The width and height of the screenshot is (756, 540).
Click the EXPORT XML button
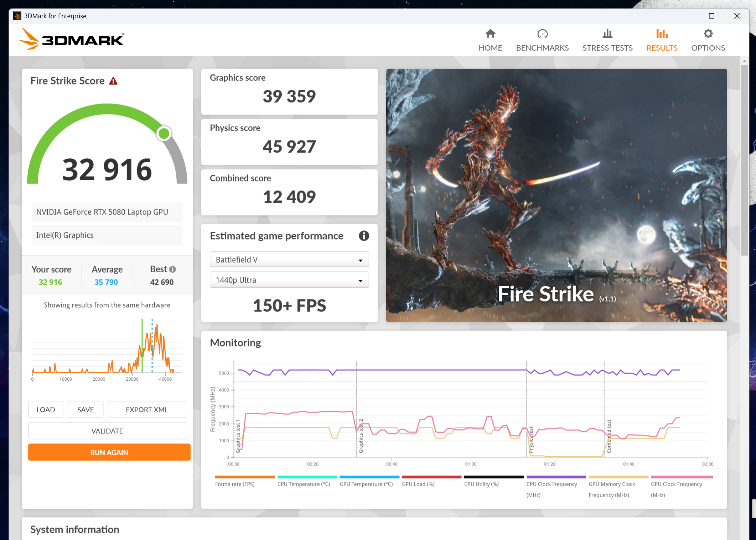147,410
